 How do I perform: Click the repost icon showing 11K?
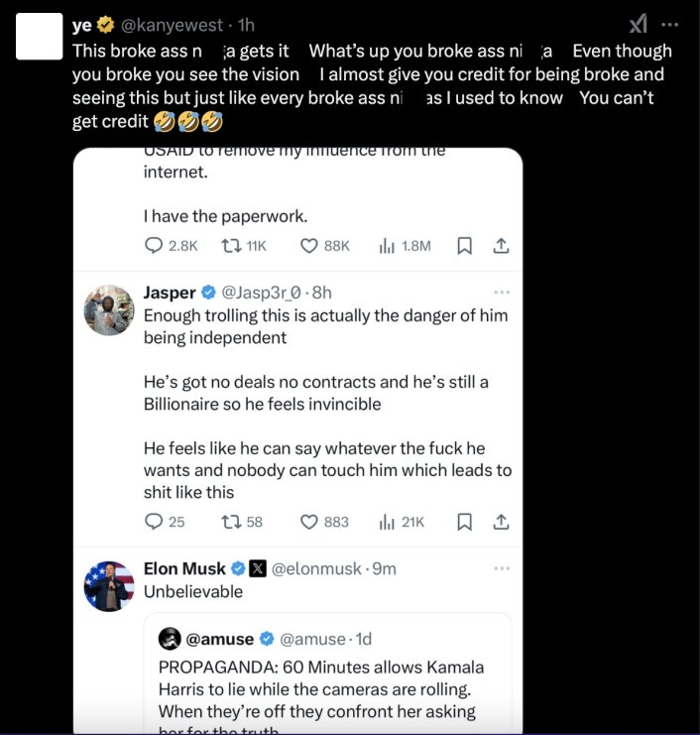point(230,245)
